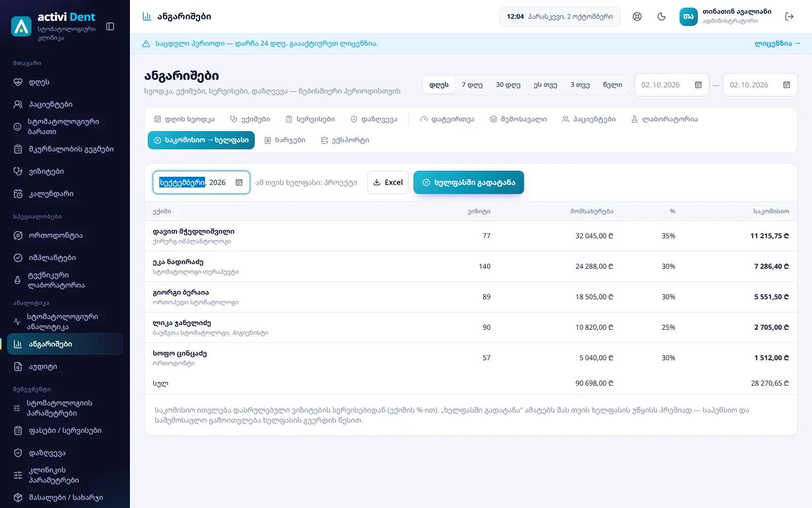Open კალენდარი from the sidebar
Screen dimensions: 812x508
pyautogui.click(x=65, y=194)
